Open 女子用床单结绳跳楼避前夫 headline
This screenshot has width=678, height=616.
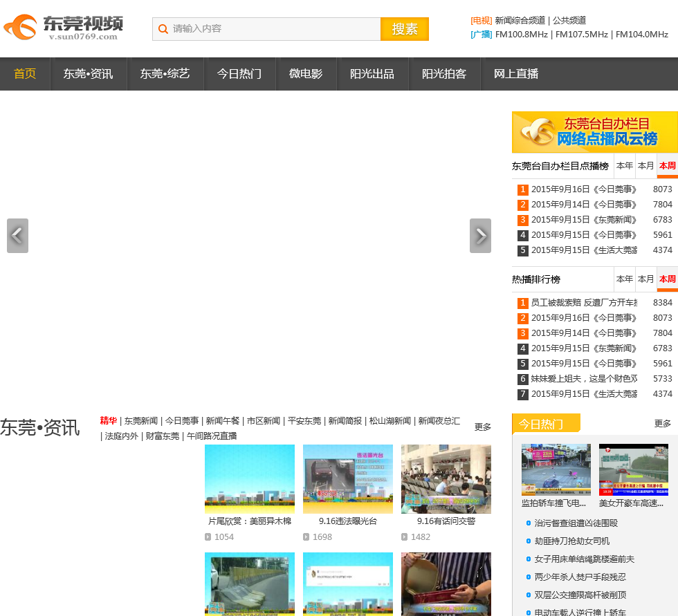[x=584, y=559]
